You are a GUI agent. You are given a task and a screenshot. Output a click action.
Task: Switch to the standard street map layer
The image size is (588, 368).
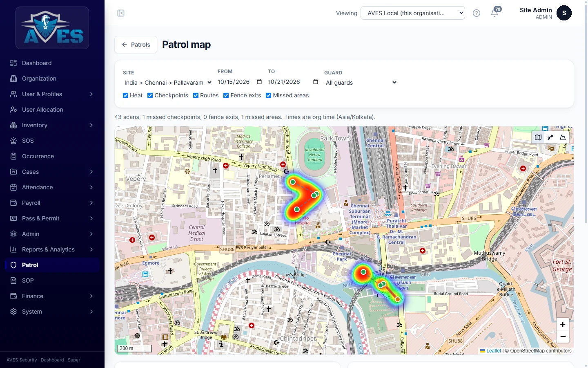[538, 137]
